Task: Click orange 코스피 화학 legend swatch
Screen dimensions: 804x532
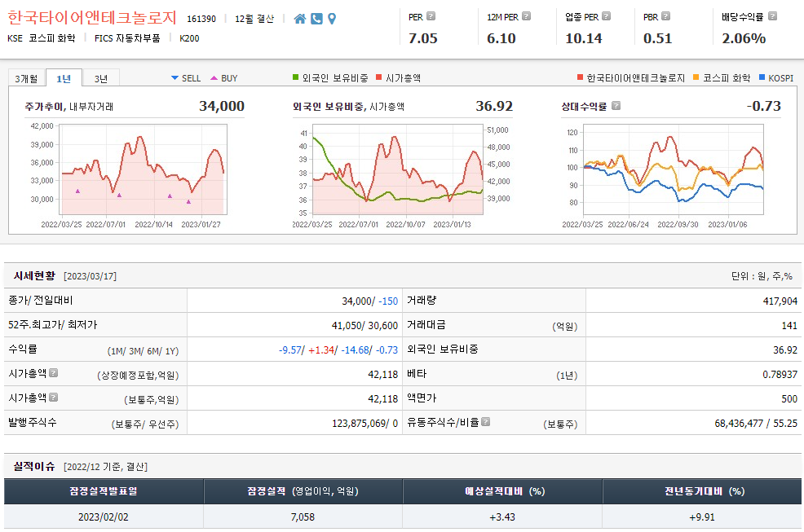Action: click(x=696, y=77)
